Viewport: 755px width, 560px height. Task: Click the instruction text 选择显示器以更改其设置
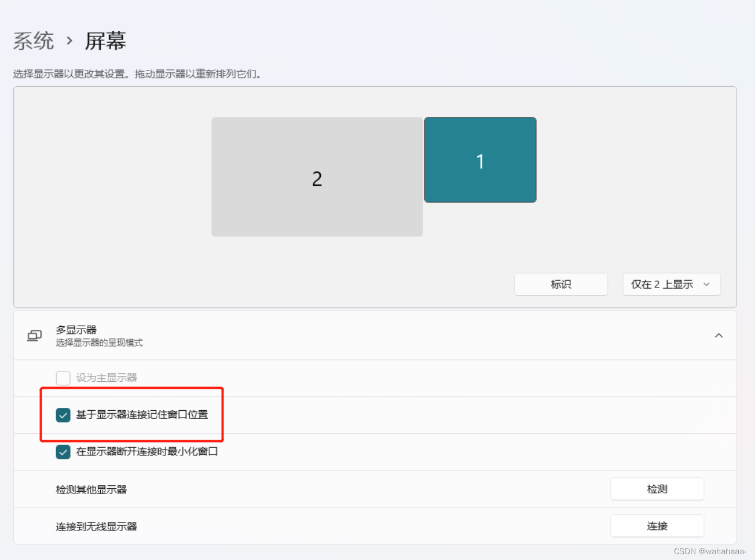tap(69, 74)
